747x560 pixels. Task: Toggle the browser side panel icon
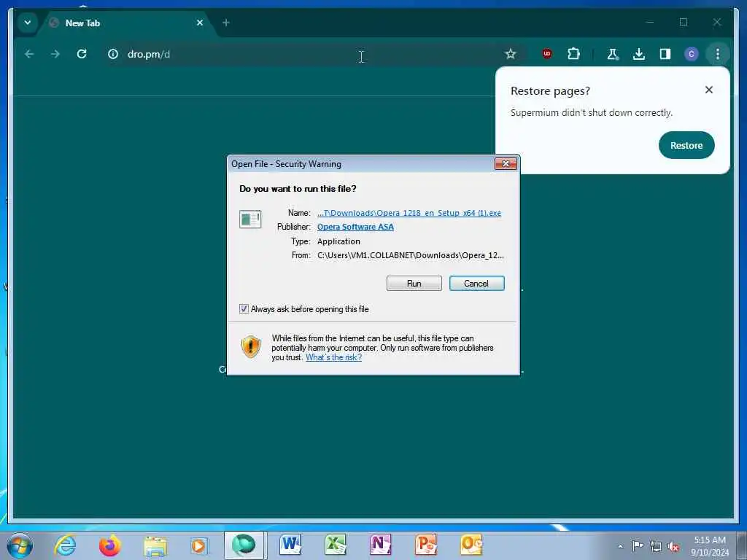[665, 54]
